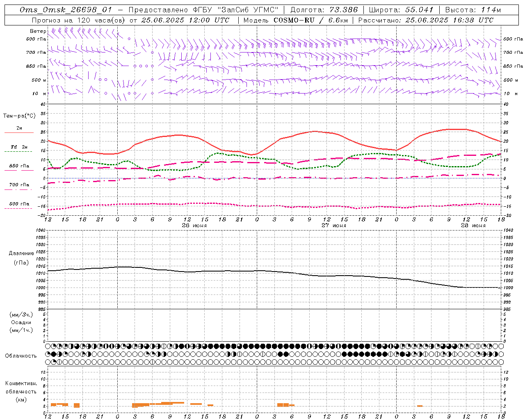
Task: Click the Облачность row label
Action: tap(21, 356)
